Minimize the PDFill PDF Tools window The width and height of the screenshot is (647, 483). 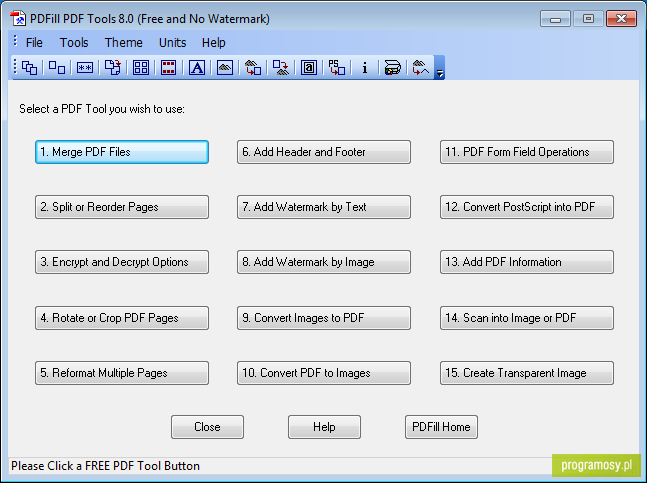pos(555,19)
